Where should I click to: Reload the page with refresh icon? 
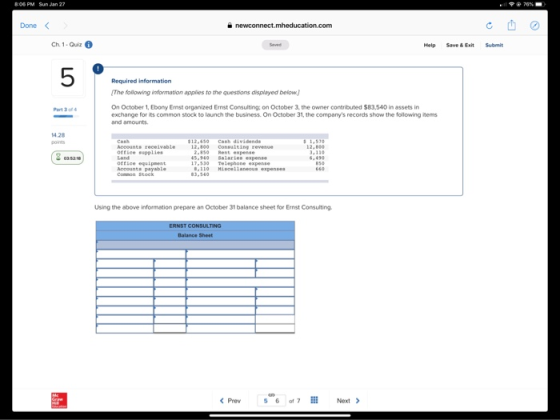(489, 25)
